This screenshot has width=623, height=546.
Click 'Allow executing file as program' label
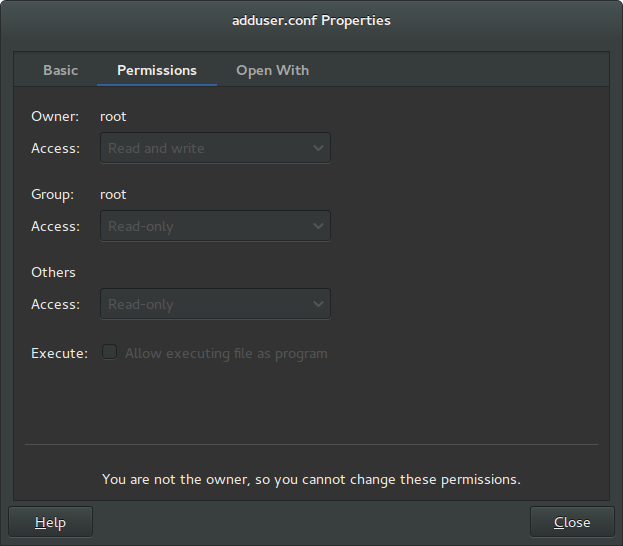(226, 353)
